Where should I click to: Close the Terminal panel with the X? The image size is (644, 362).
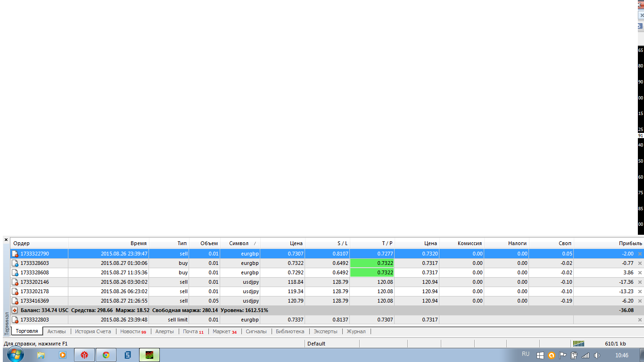point(6,239)
